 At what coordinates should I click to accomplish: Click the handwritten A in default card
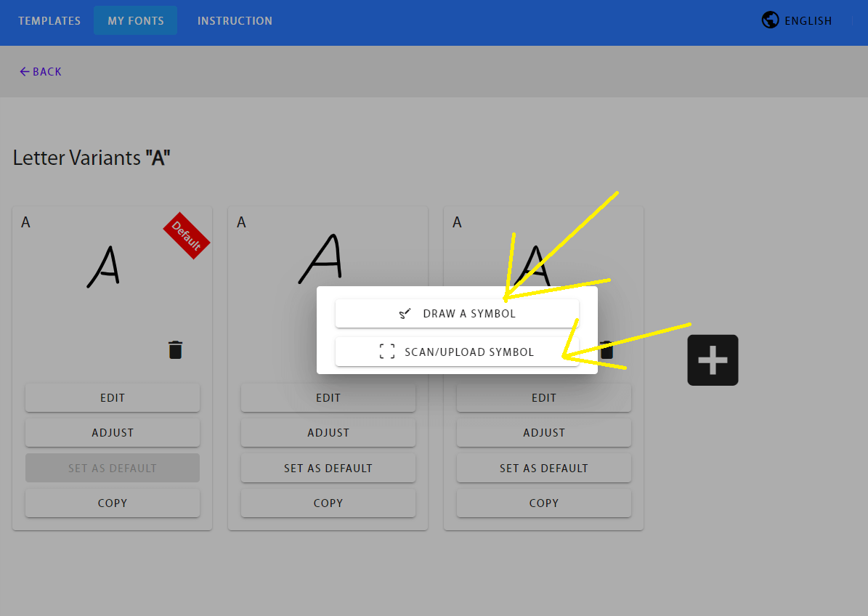(104, 267)
